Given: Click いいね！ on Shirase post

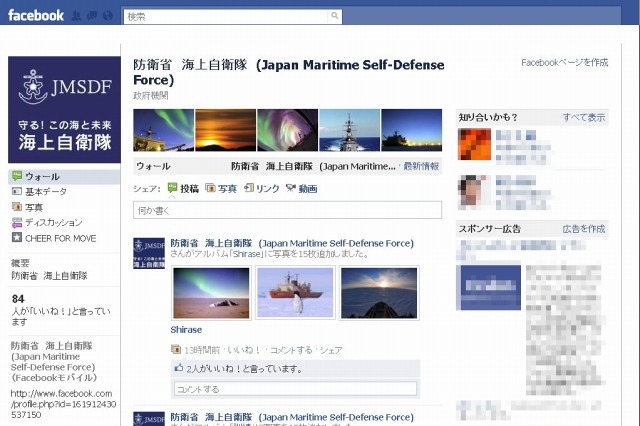Looking at the screenshot, I should point(244,350).
